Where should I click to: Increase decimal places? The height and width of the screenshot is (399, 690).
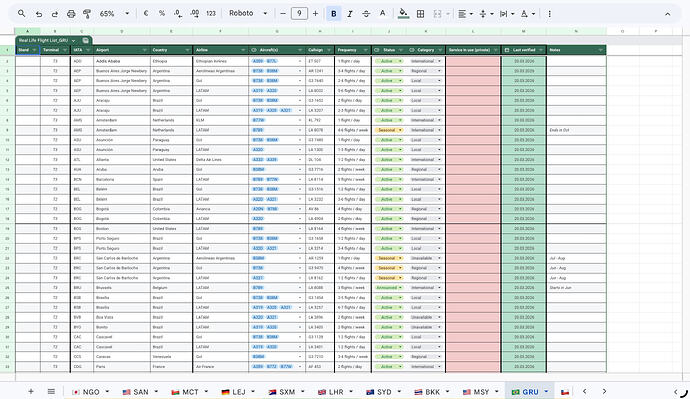[195, 14]
